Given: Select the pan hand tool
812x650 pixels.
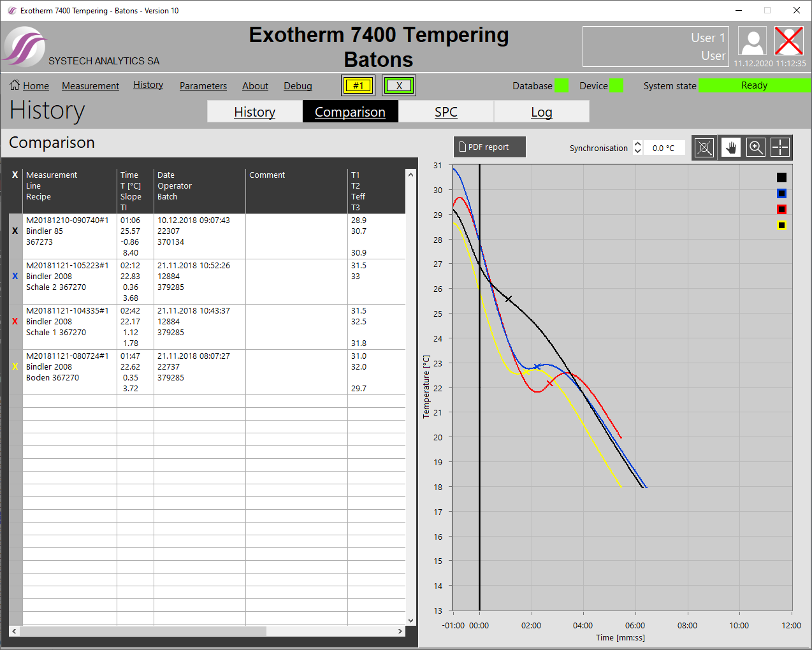Looking at the screenshot, I should (730, 148).
